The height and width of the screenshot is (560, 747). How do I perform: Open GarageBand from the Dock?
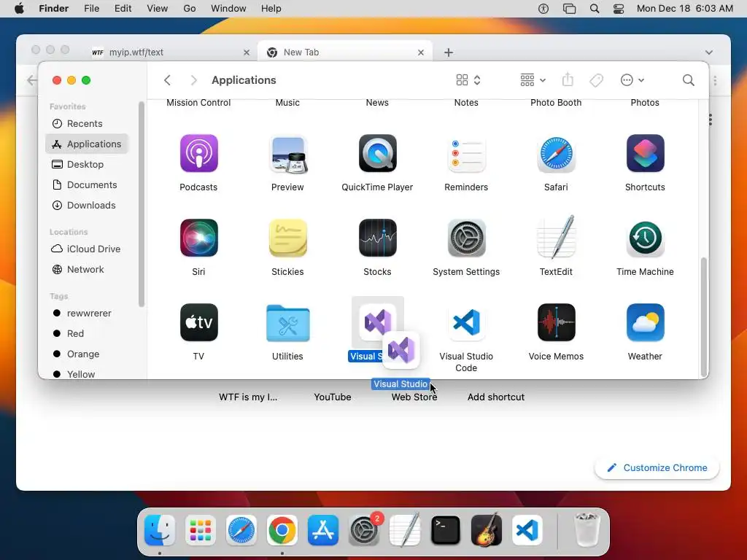coord(487,530)
